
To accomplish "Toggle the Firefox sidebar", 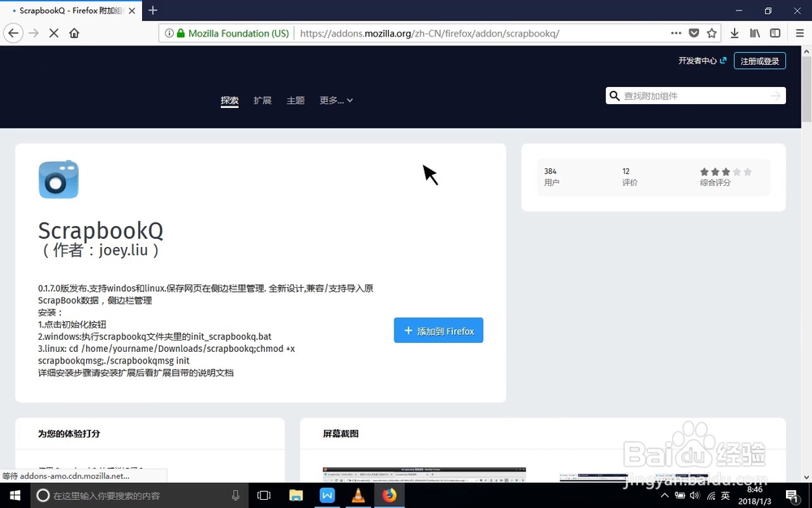I will pyautogui.click(x=775, y=33).
